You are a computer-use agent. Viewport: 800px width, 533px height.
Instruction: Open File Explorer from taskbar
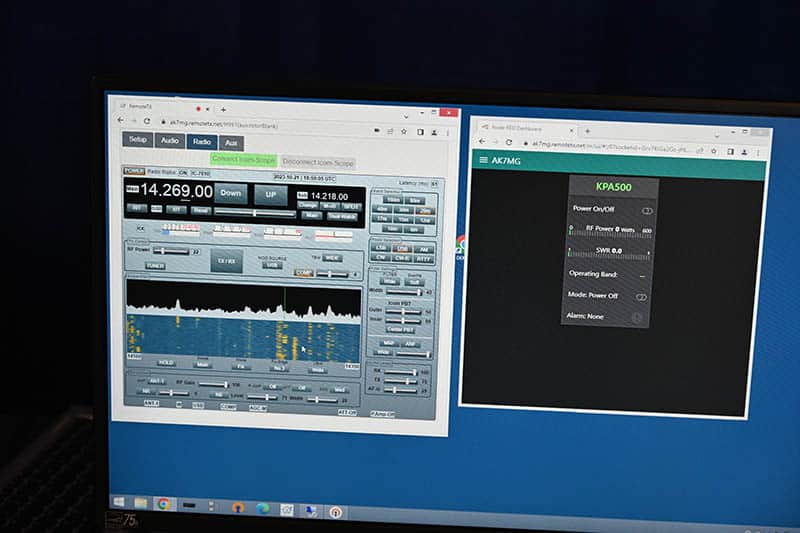pos(141,503)
